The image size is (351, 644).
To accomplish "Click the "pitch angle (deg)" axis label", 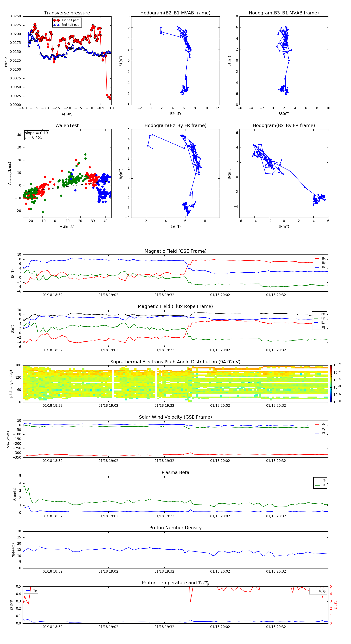I will (11, 384).
